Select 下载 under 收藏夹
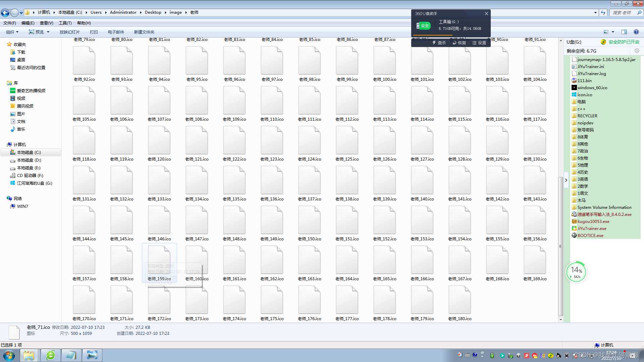This screenshot has width=644, height=362. pos(18,52)
